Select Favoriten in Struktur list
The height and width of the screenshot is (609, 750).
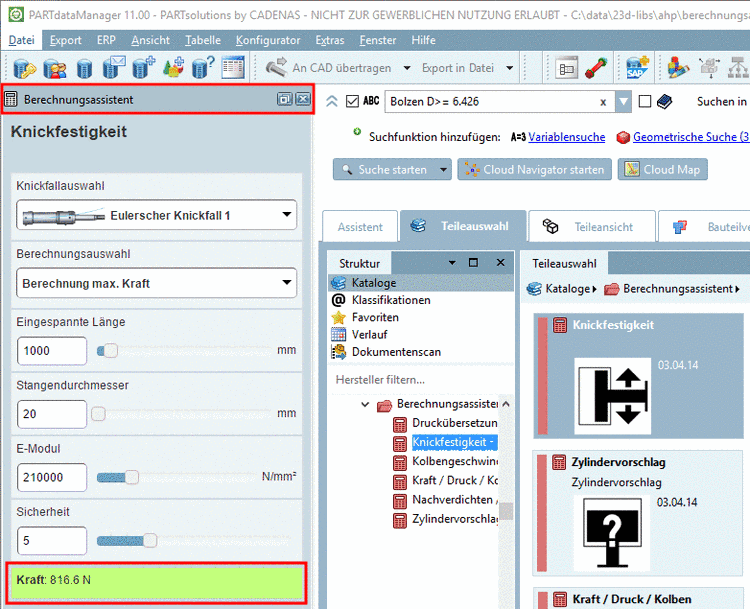pos(375,317)
